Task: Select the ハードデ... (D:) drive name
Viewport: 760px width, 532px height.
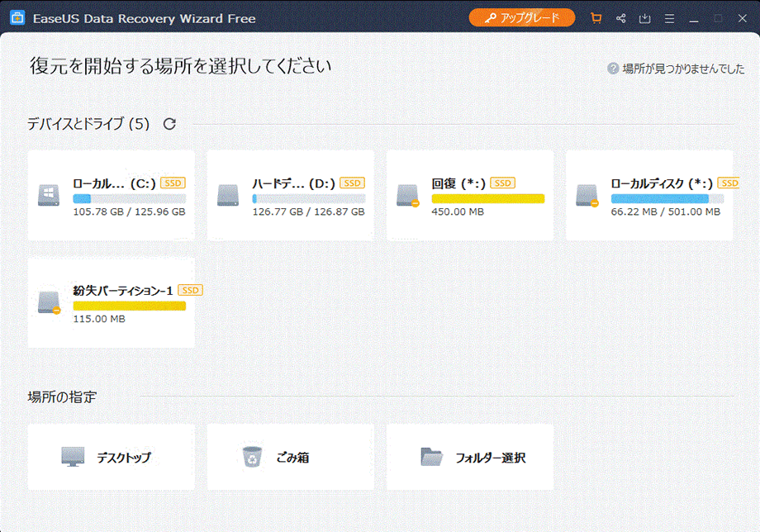Action: [x=294, y=183]
